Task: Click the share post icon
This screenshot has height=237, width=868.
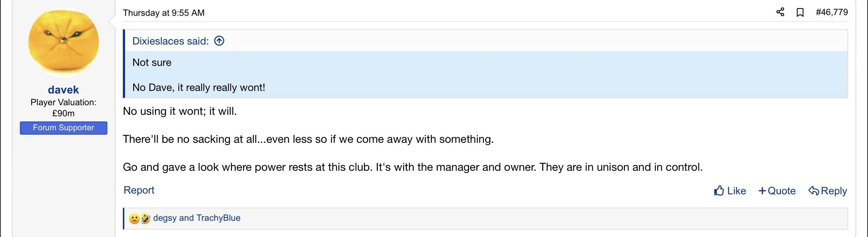Action: [x=780, y=12]
